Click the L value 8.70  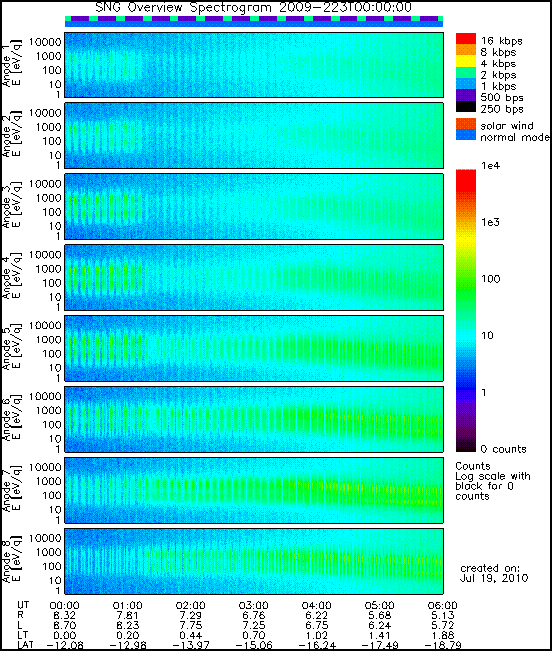click(64, 626)
